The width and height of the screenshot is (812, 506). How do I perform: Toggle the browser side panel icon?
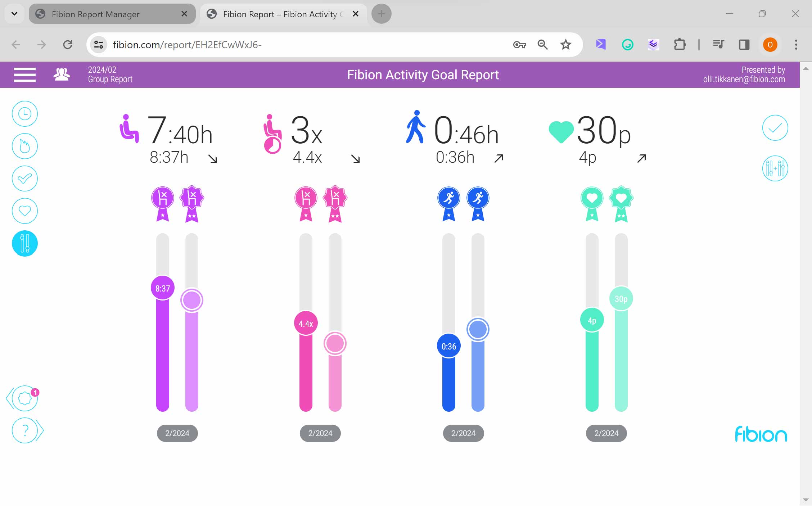pyautogui.click(x=744, y=45)
